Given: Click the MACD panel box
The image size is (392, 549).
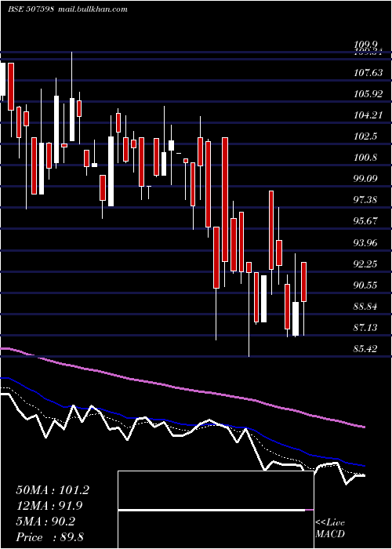Looking at the screenshot, I should [216, 510].
